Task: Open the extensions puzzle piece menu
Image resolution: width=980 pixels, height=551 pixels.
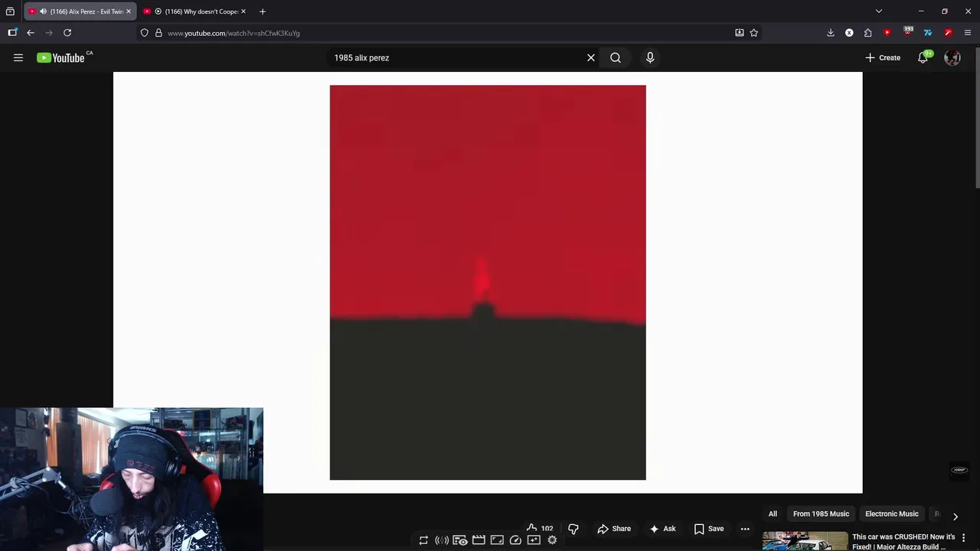Action: (x=867, y=33)
